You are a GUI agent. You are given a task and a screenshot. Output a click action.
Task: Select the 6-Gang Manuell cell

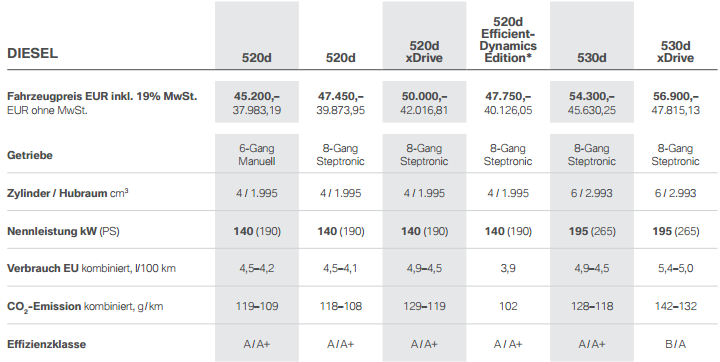coord(257,155)
